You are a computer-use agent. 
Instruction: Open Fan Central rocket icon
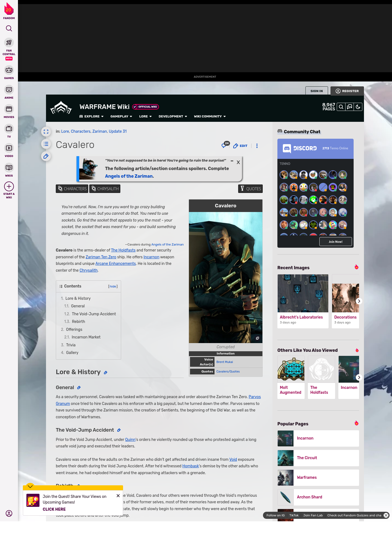(x=9, y=43)
